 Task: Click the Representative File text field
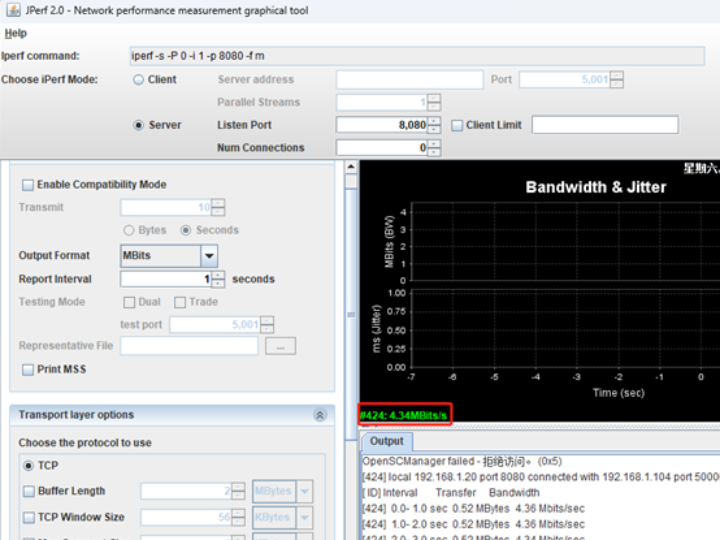click(189, 346)
